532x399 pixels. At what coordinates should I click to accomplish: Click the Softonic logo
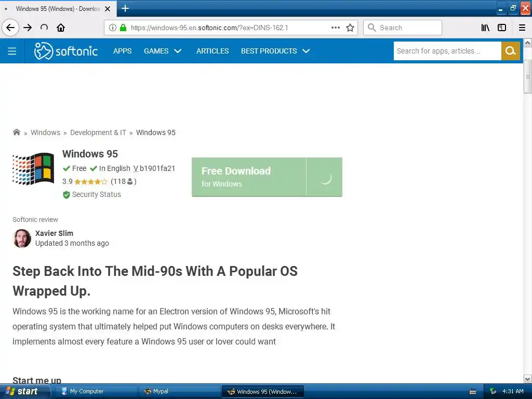[66, 51]
